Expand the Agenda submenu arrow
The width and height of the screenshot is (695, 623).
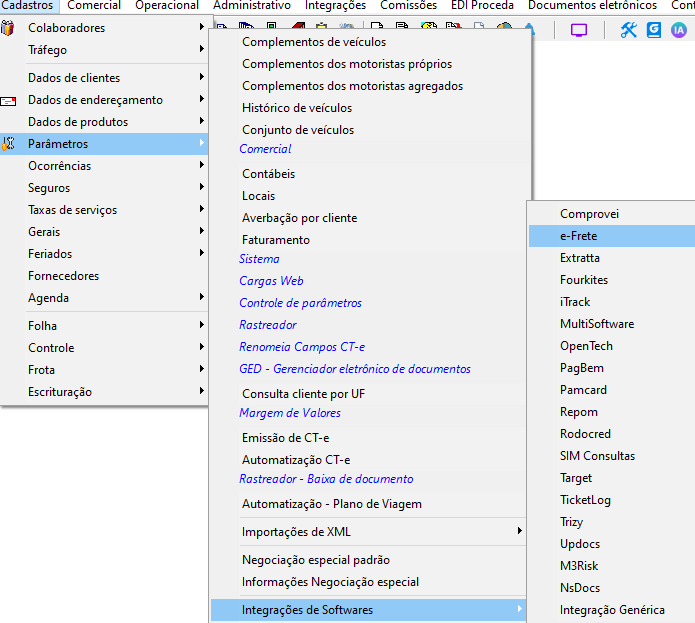pos(202,296)
